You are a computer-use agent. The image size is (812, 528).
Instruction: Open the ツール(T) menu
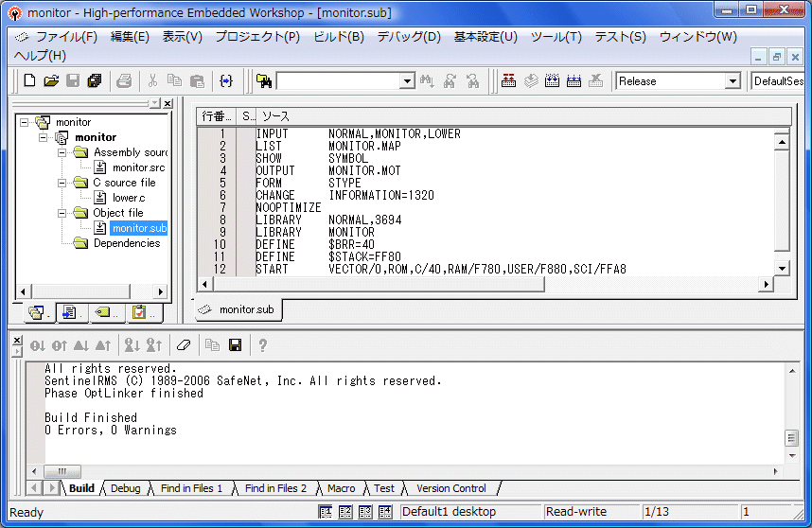click(x=556, y=37)
